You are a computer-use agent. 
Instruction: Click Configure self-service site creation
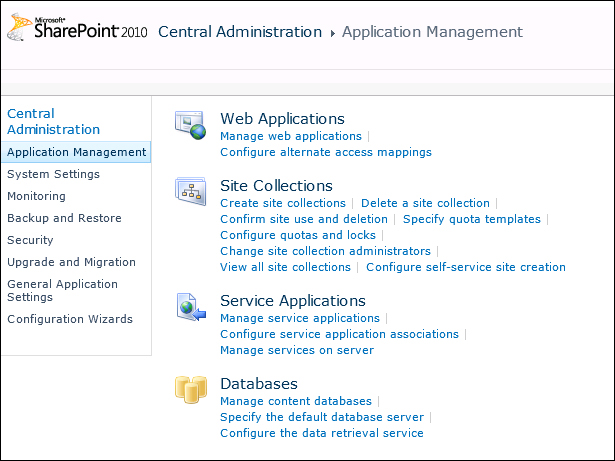(466, 267)
